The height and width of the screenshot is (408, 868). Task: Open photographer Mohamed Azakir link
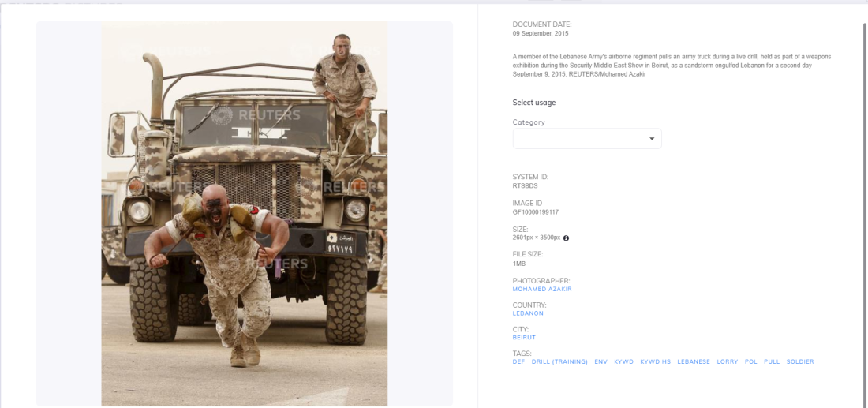click(x=542, y=289)
